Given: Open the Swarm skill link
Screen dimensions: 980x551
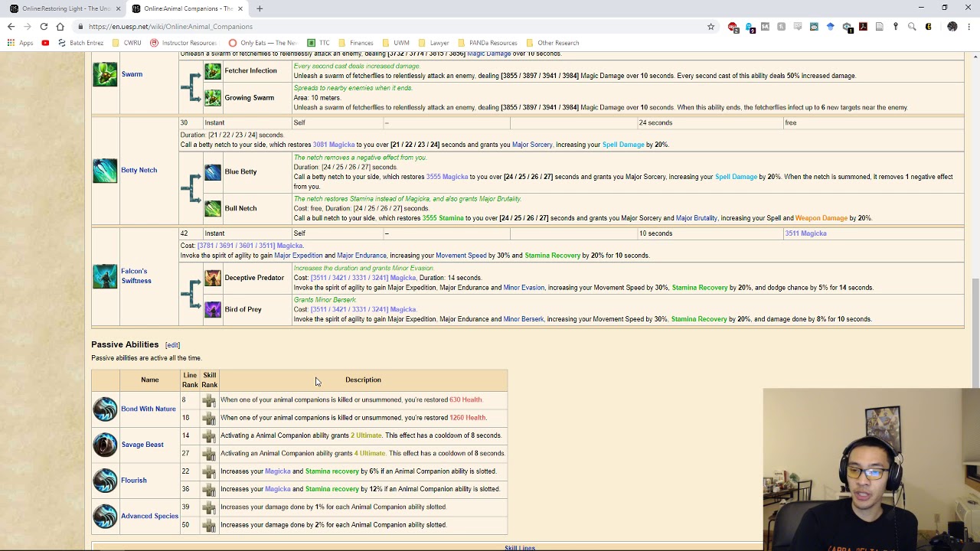Looking at the screenshot, I should [132, 74].
